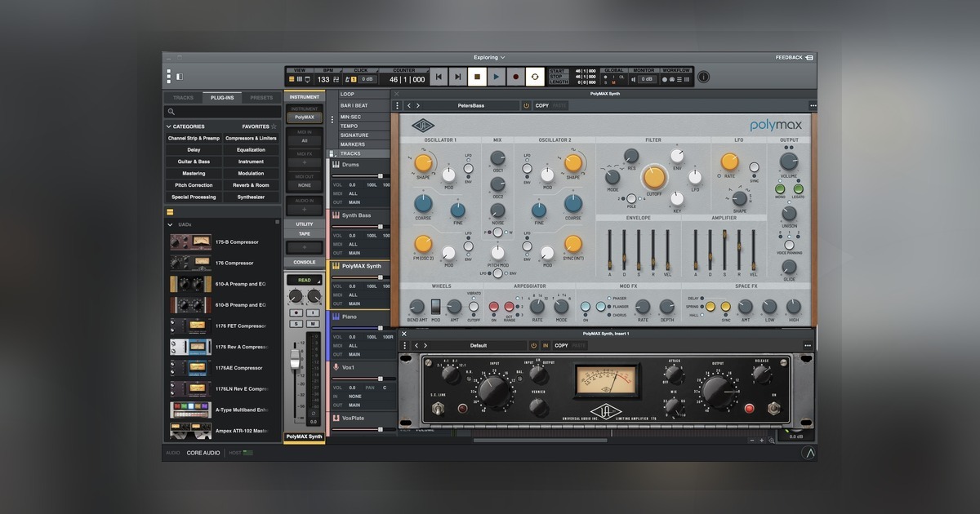
Task: Toggle the 176 plug-in IN button
Action: click(x=546, y=346)
